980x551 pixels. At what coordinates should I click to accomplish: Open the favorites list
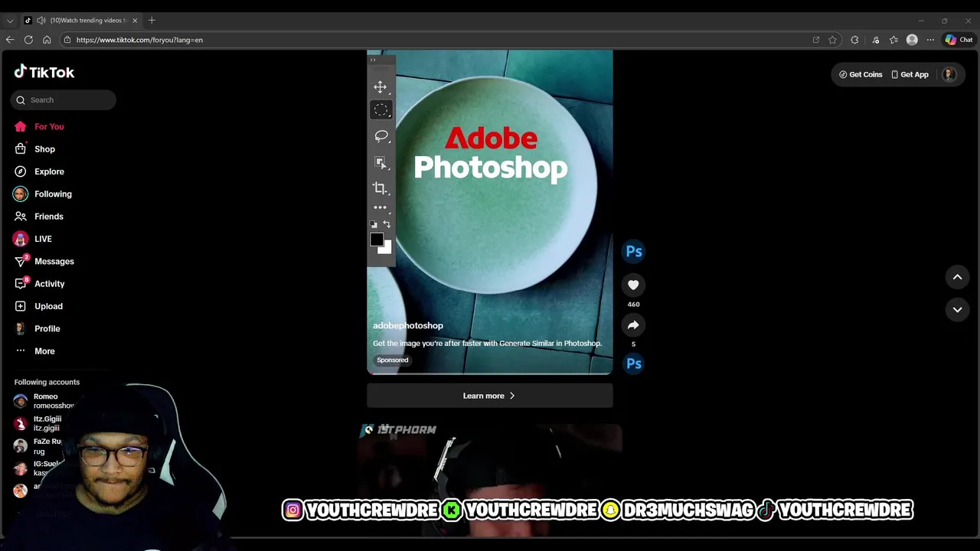(x=893, y=40)
